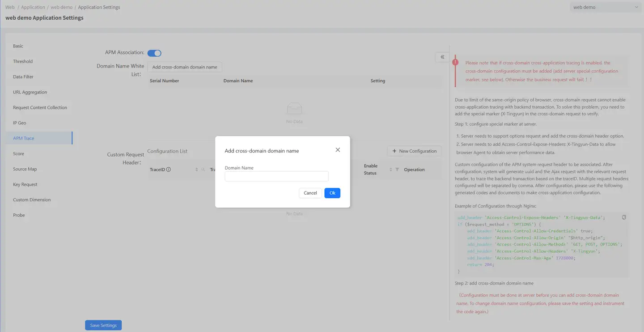This screenshot has height=332, width=644.
Task: Click the TraceID column search icon
Action: [203, 170]
